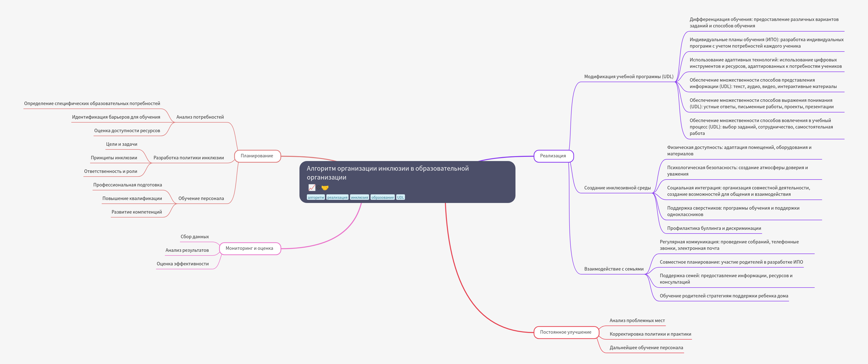868x364 pixels.
Task: Select the 'Повышение квалификации' leaf
Action: point(132,199)
